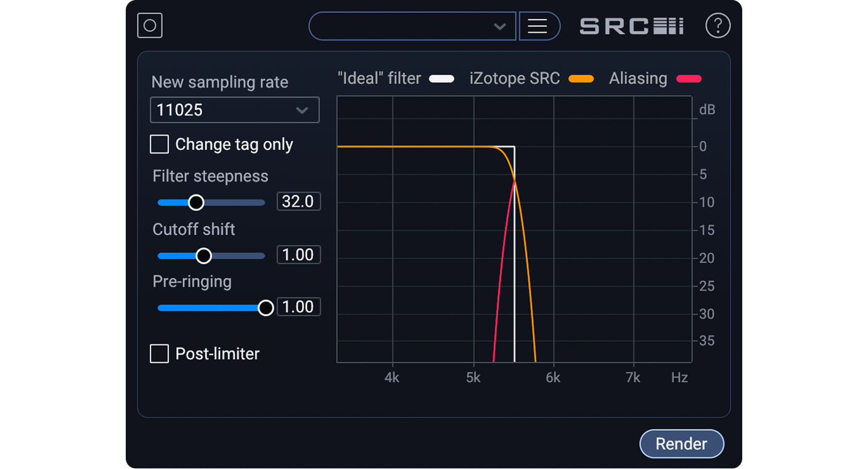Click the Pre-ringing slider handle
The height and width of the screenshot is (469, 868).
tap(266, 307)
